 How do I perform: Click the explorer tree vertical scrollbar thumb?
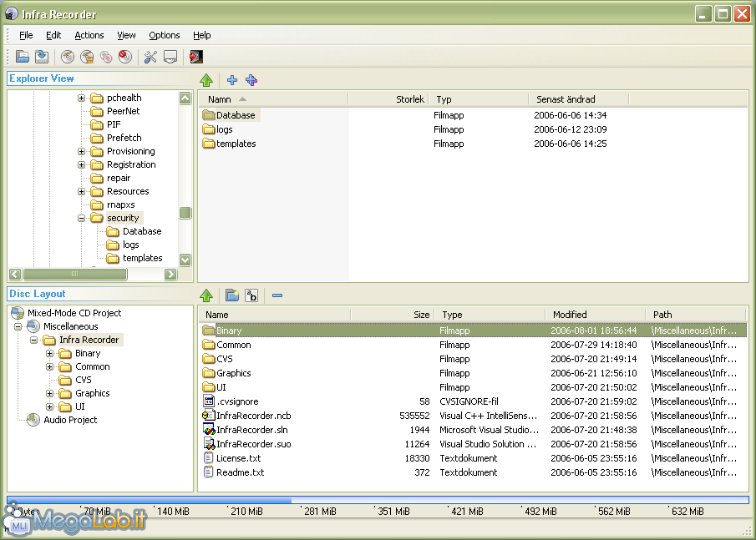click(x=185, y=213)
